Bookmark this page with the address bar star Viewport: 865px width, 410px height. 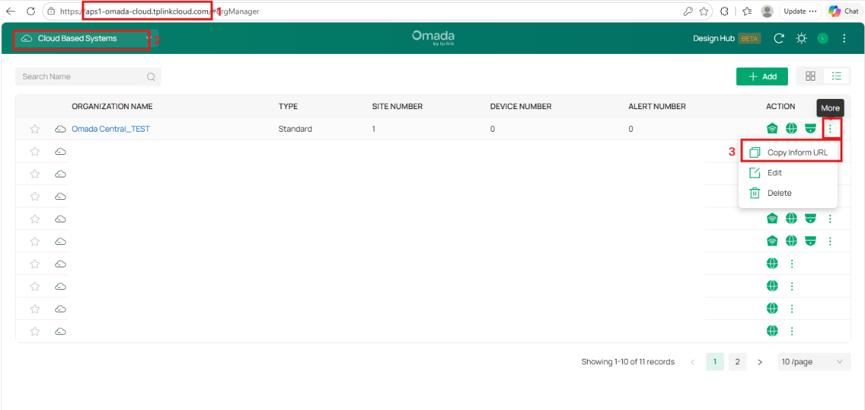704,11
